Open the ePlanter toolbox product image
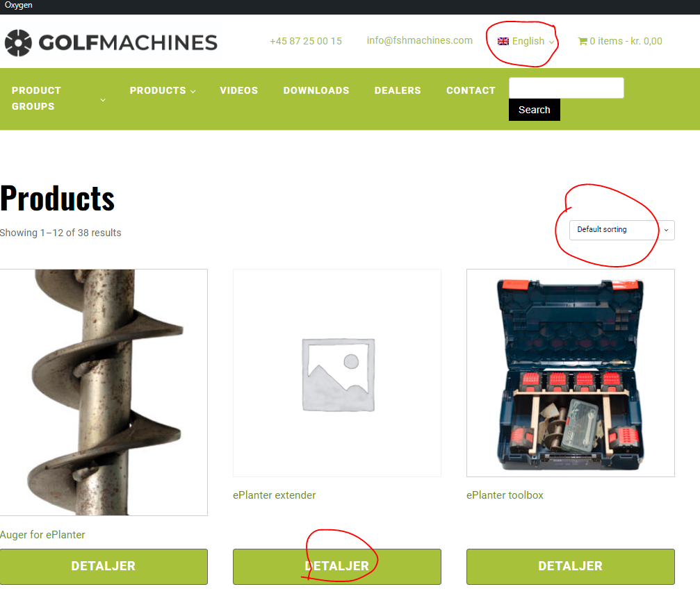The width and height of the screenshot is (700, 605). pyautogui.click(x=571, y=373)
